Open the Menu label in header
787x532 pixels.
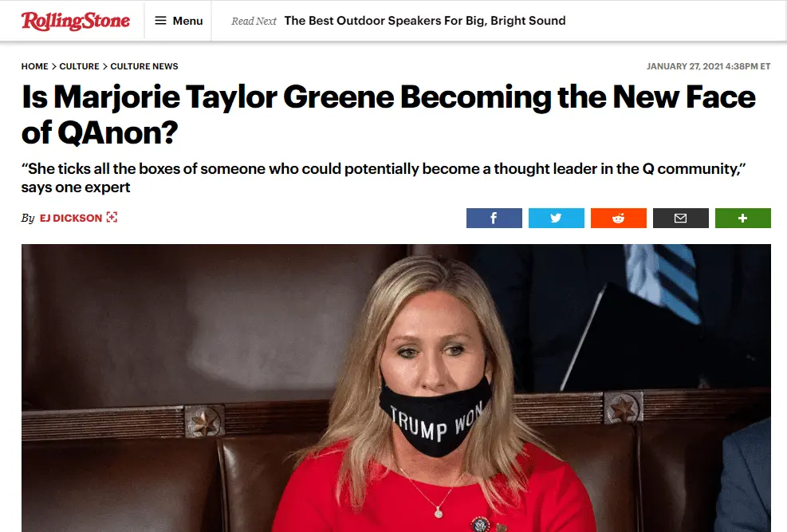tap(187, 21)
